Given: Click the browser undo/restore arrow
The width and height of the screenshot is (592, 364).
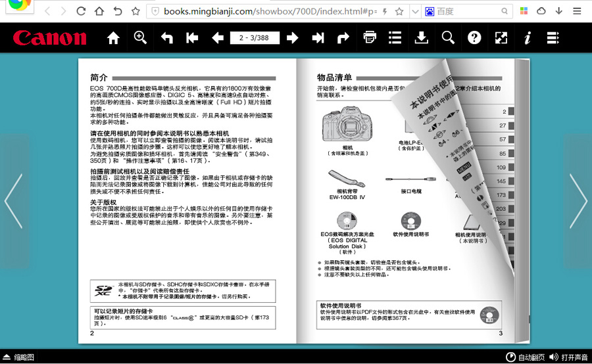Looking at the screenshot, I should [x=118, y=11].
